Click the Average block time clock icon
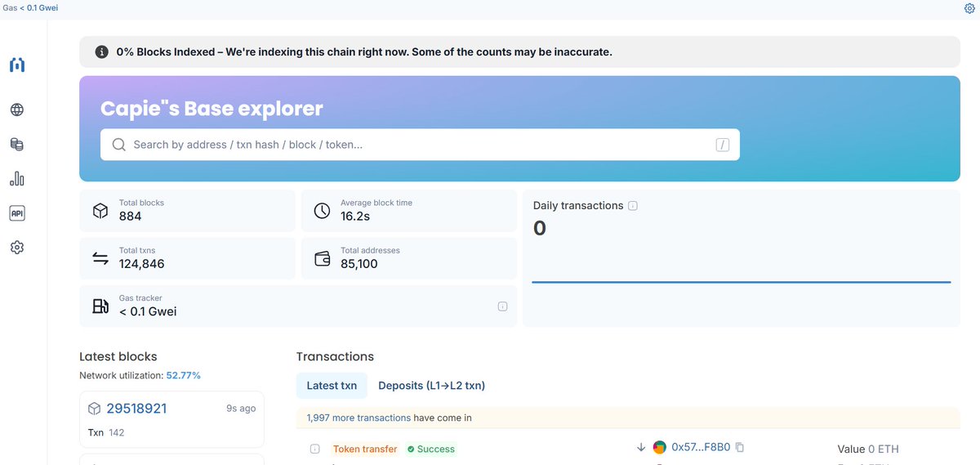980x465 pixels. [322, 211]
